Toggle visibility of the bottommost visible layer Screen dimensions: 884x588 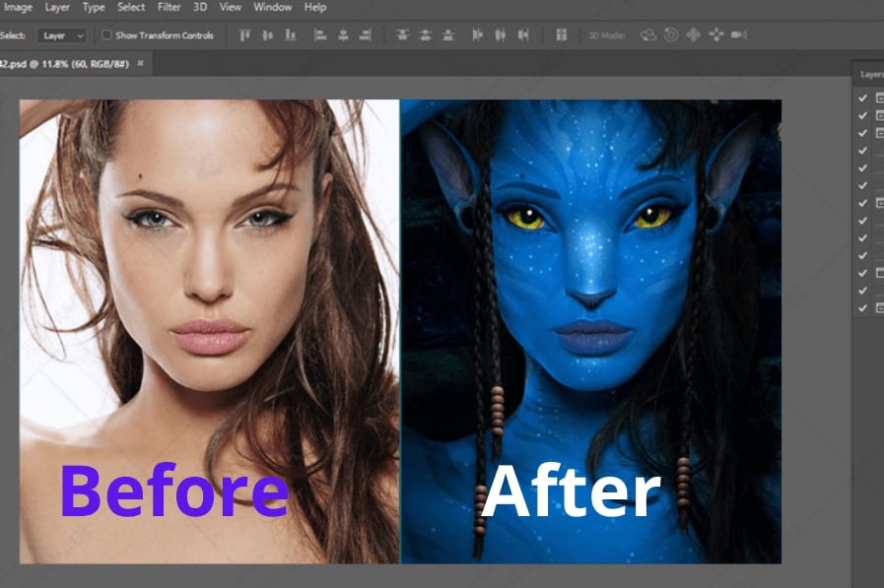point(863,308)
